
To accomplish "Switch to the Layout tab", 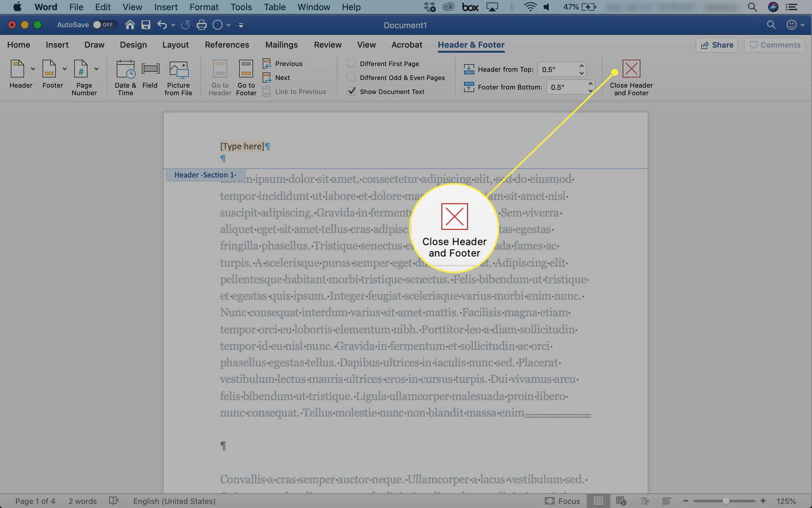I will click(175, 45).
